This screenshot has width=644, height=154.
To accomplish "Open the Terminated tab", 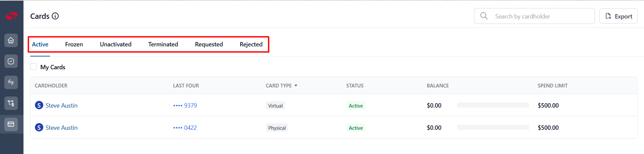I will pyautogui.click(x=163, y=44).
